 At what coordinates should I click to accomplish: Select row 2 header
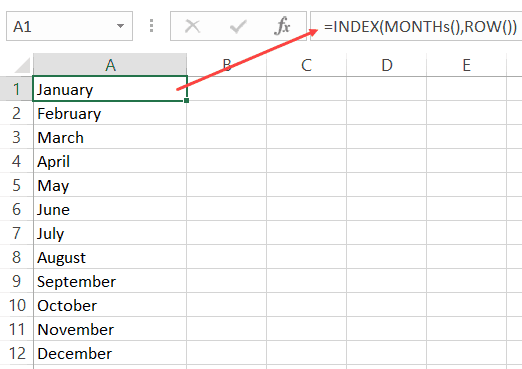(16, 113)
